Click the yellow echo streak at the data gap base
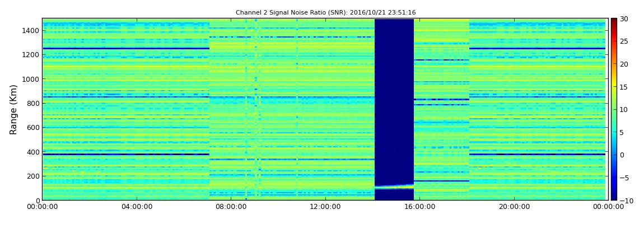The image size is (644, 228). click(x=394, y=187)
